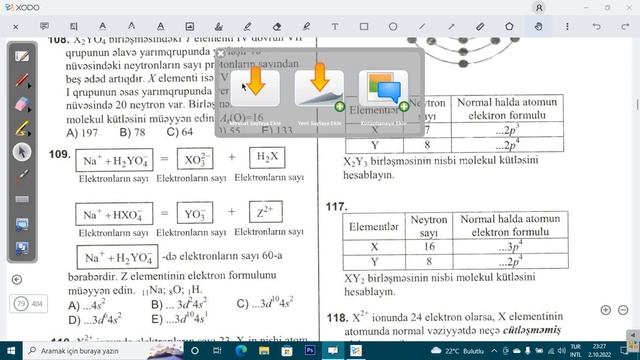Viewport: 640px width, 360px height.
Task: Open File Explorer from taskbar
Action: pyautogui.click(x=264, y=351)
